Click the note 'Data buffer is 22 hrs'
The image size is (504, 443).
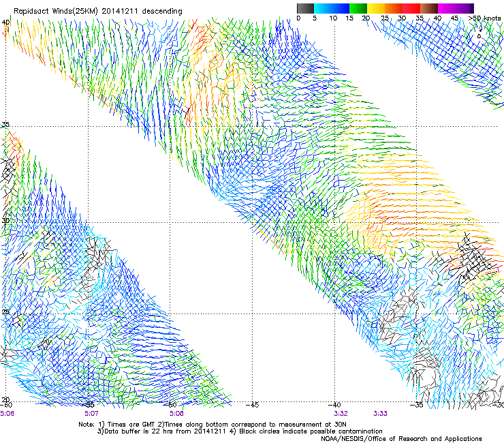click(x=135, y=431)
